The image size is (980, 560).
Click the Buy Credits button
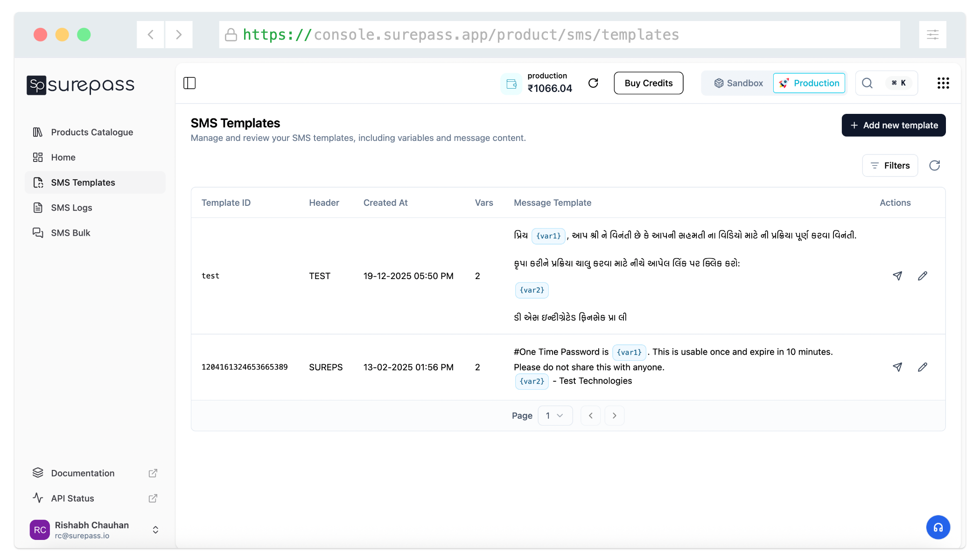click(648, 83)
